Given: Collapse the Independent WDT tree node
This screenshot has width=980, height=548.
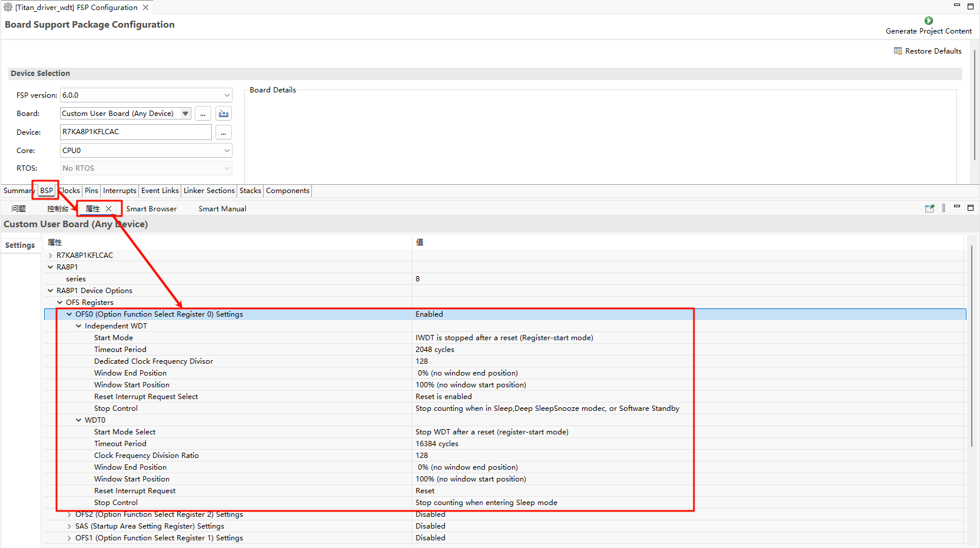Looking at the screenshot, I should 79,326.
